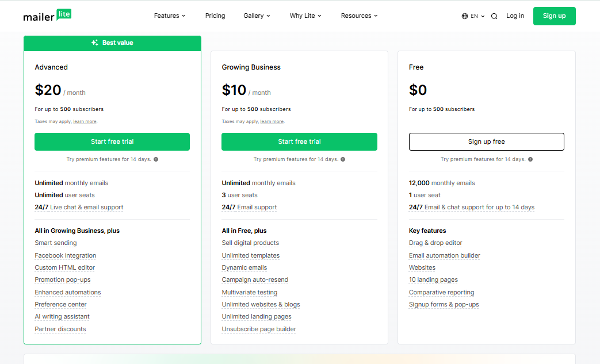Expand the Features dropdown menu

(x=170, y=16)
